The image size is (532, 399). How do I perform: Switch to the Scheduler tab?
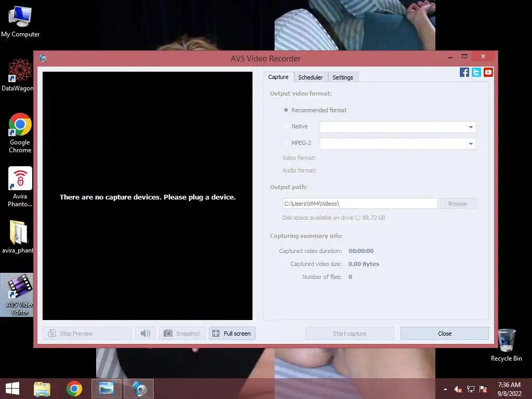311,77
